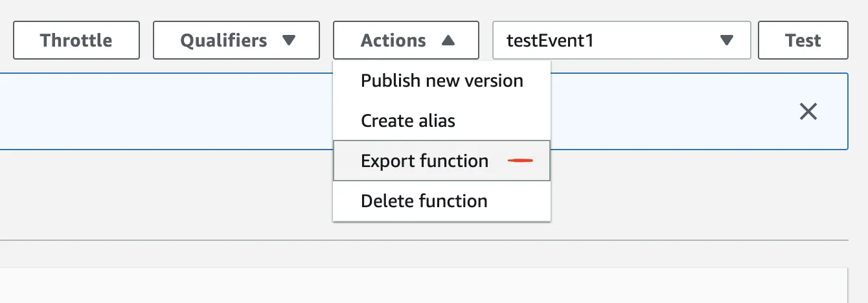Choose Publish new version from Actions menu
The width and height of the screenshot is (868, 303).
coord(442,81)
